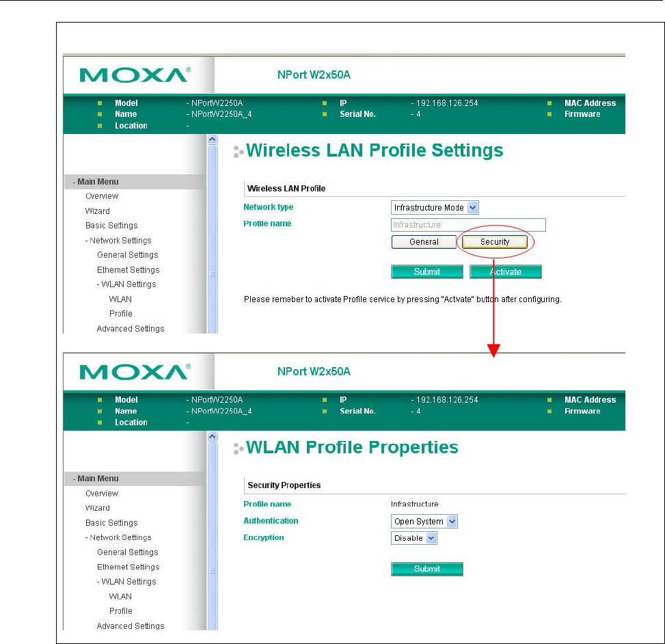Open General Settings in top menu

tap(128, 254)
